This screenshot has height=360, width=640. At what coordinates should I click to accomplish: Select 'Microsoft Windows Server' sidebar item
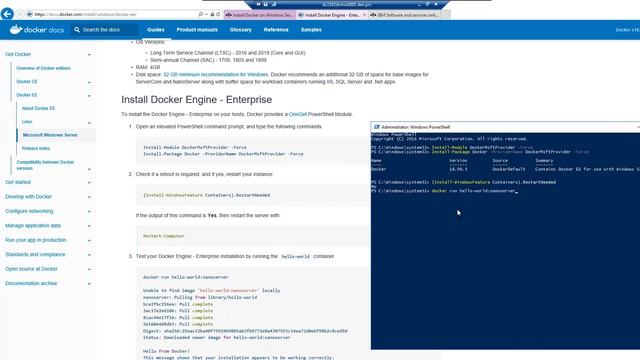coord(50,135)
